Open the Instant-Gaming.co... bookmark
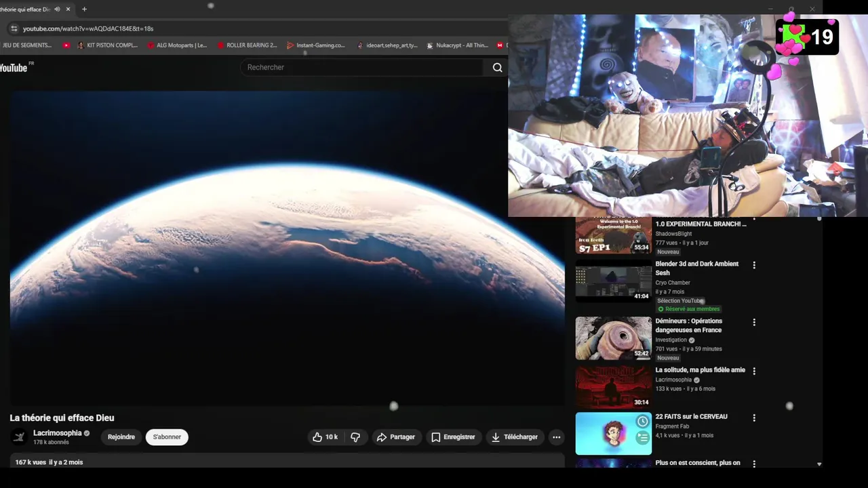 tap(316, 45)
